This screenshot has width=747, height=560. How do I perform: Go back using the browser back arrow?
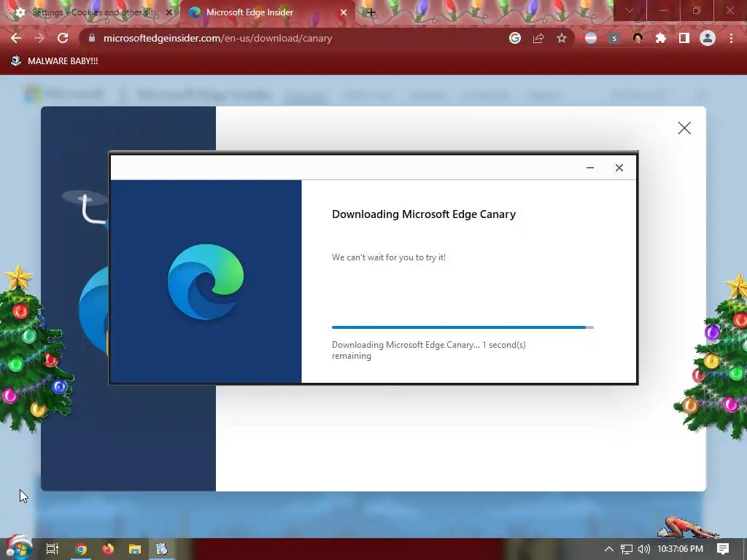coord(16,38)
